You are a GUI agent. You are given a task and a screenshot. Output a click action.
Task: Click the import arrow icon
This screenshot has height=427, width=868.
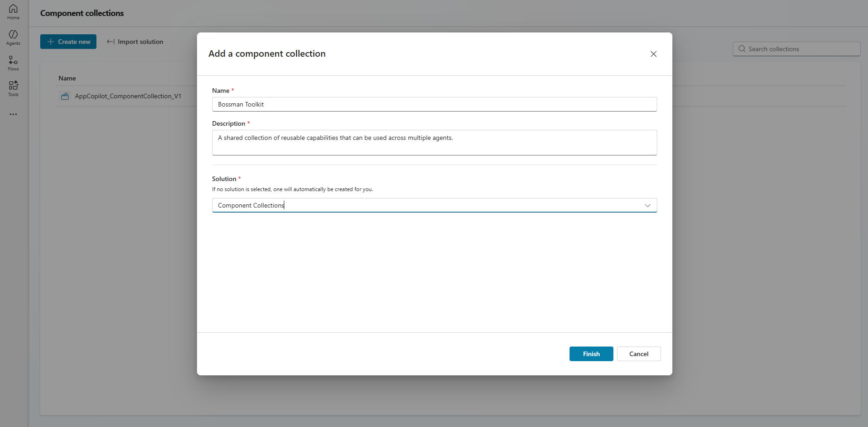pos(111,42)
